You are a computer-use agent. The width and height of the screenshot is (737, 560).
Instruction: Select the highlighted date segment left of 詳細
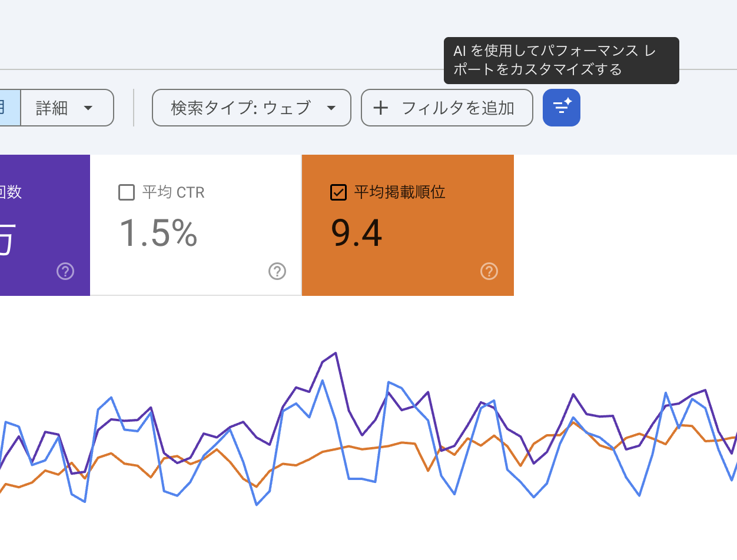coord(9,108)
